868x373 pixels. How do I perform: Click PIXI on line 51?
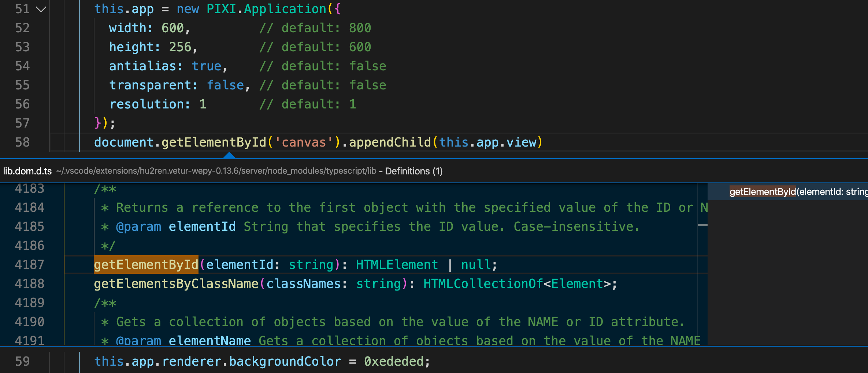pyautogui.click(x=221, y=9)
